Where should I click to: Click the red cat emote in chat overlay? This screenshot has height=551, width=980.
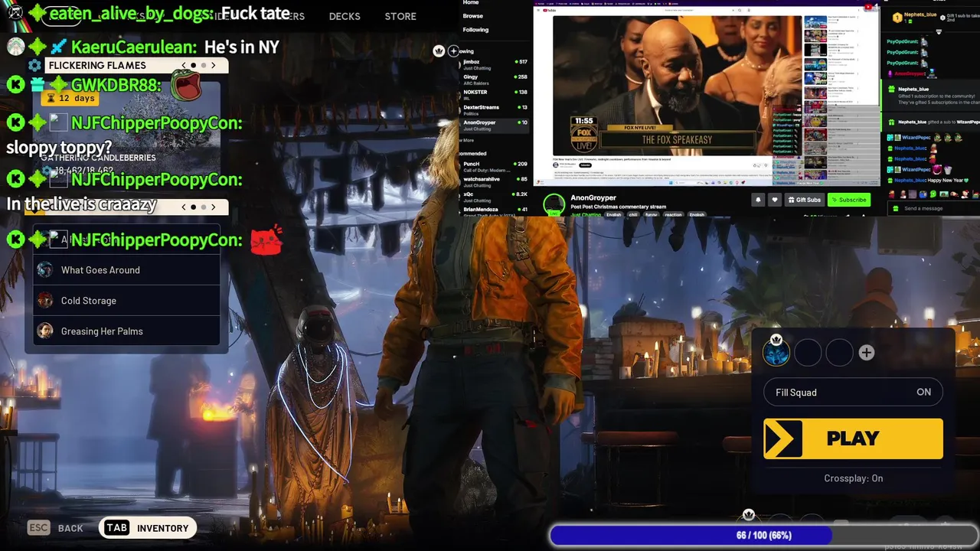pyautogui.click(x=266, y=240)
